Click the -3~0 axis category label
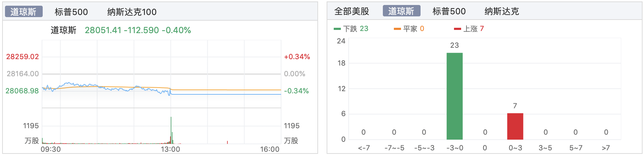This screenshot has width=644, height=156. pos(455,148)
